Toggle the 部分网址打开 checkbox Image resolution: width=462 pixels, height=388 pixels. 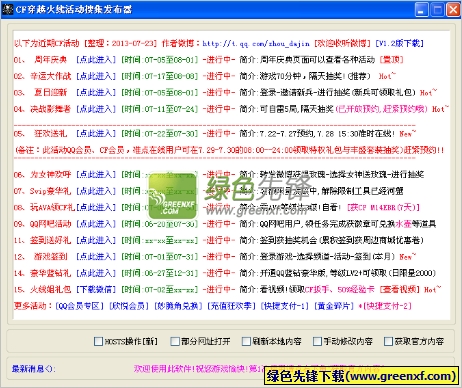click(x=175, y=341)
